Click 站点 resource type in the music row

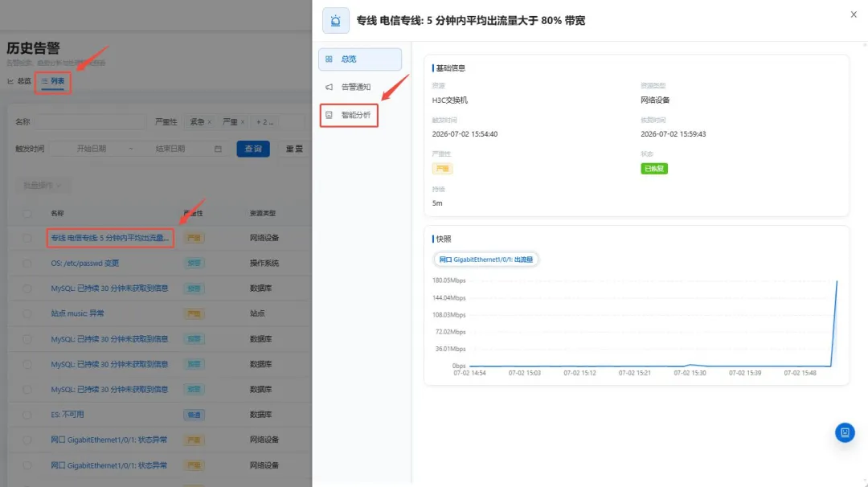click(257, 313)
